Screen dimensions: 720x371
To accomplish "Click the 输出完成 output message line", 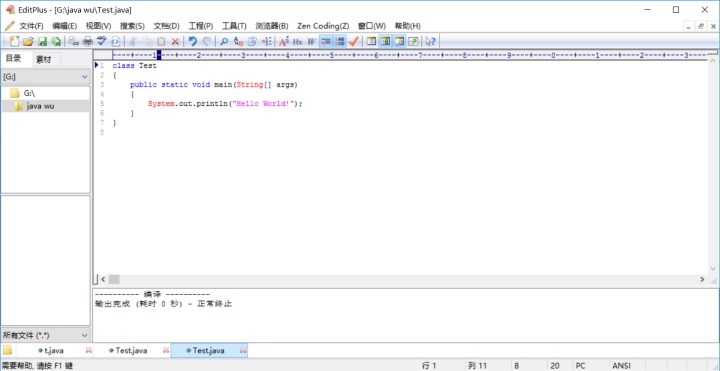I will click(x=163, y=304).
